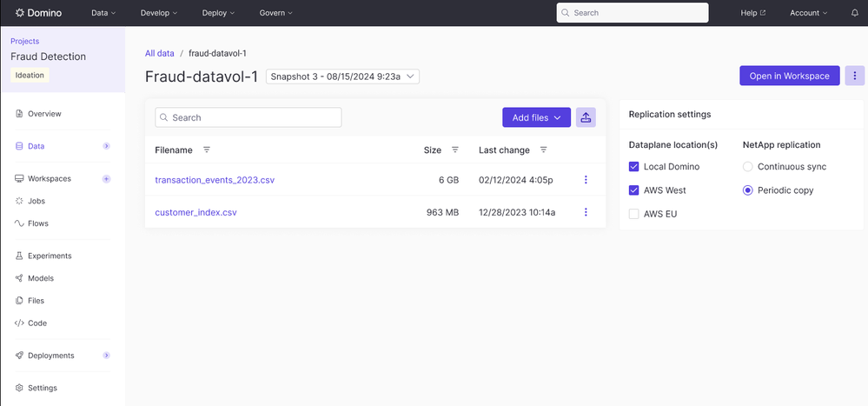Open the row menu for customer_index.csv
This screenshot has height=406, width=868.
point(586,212)
